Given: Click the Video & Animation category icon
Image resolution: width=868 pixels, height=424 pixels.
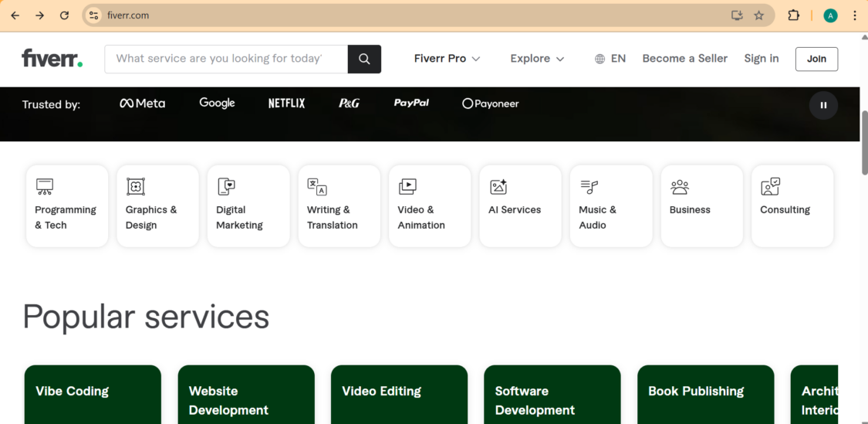Looking at the screenshot, I should coord(407,187).
